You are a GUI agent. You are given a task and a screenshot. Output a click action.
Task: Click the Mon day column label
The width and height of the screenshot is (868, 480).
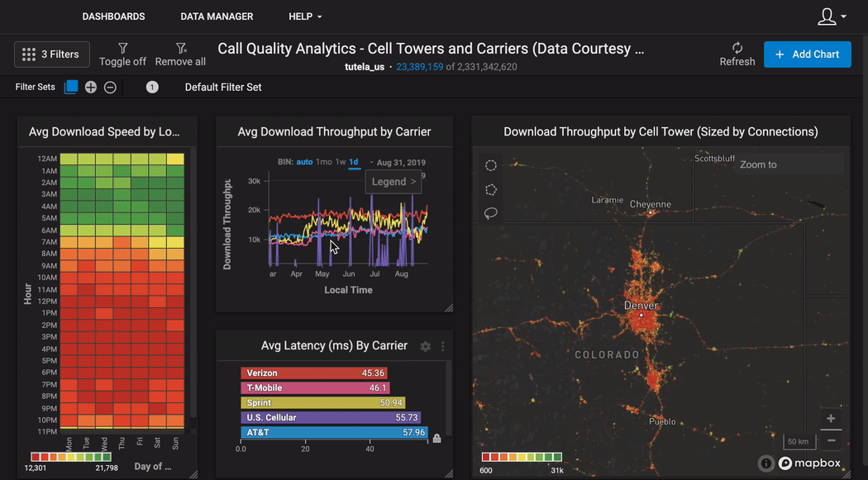tap(69, 443)
